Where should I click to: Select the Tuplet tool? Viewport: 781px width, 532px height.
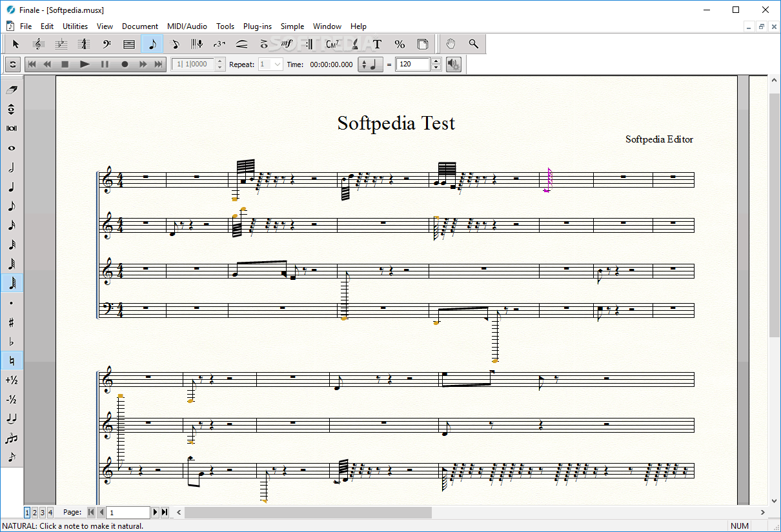point(219,44)
